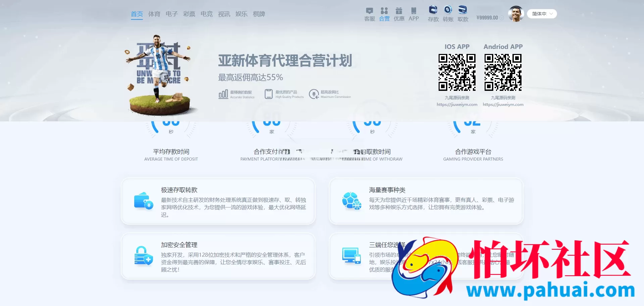Click the small circle icon beside the balance
Image resolution: width=644 pixels, height=306 pixels.
pos(502,18)
